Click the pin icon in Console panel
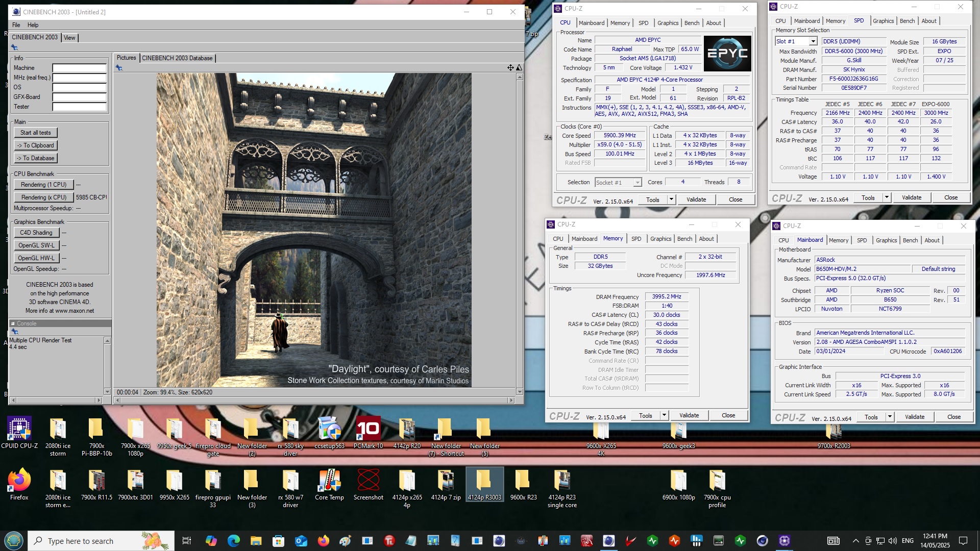Viewport: 980px width, 551px height. pos(15,332)
